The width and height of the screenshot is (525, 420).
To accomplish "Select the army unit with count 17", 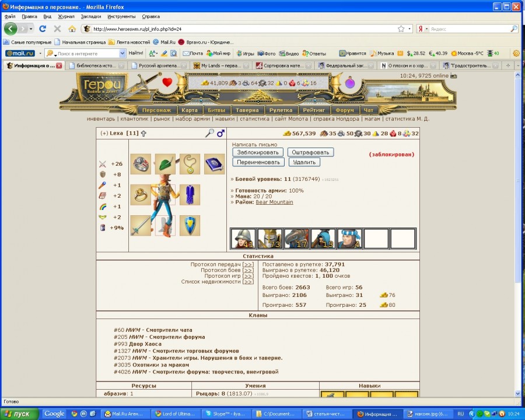I will (x=296, y=239).
